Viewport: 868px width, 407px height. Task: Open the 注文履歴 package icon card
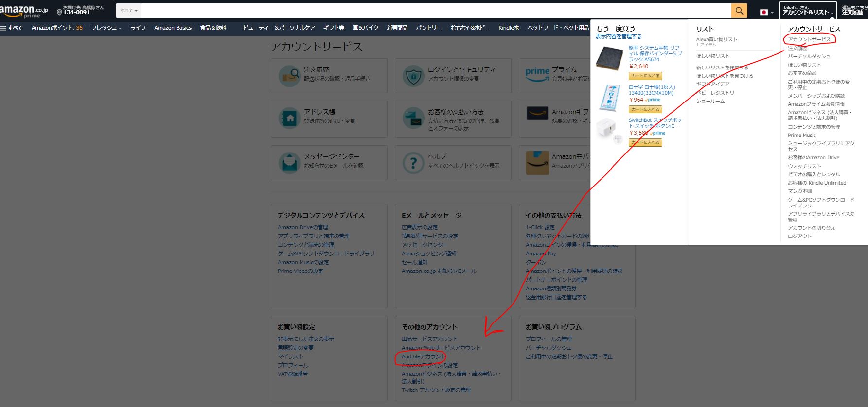coord(289,76)
